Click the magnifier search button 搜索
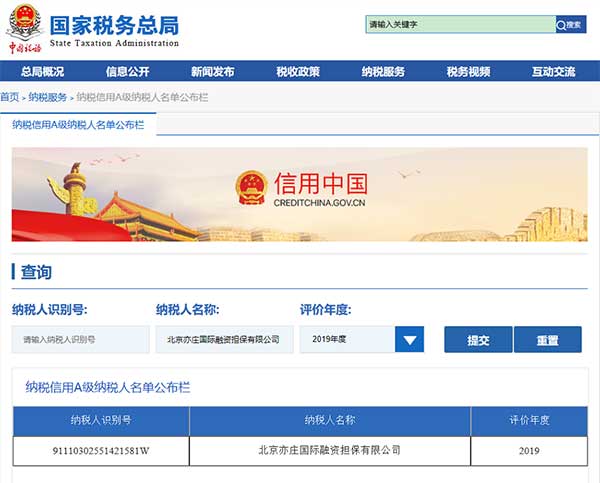Screen dimensions: 600x483 [571, 24]
